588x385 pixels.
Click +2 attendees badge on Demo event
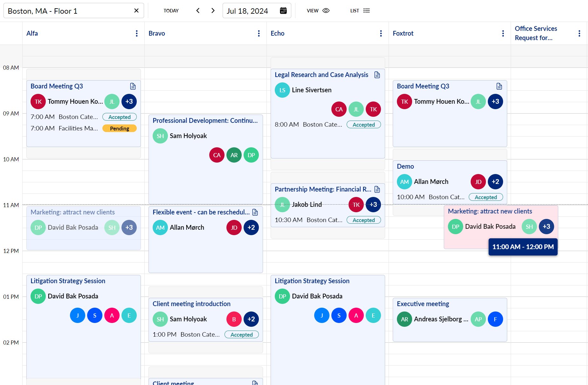[x=495, y=182]
